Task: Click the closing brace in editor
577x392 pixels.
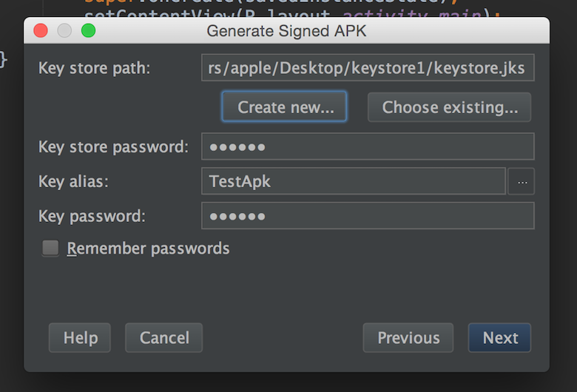Action: pyautogui.click(x=4, y=59)
